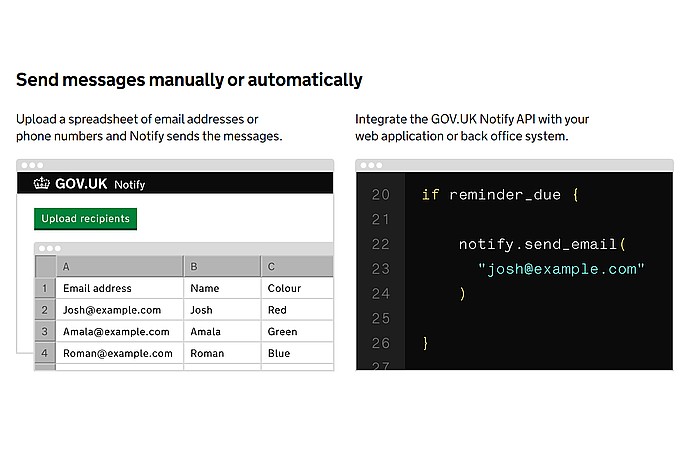Click line number 23 in code editor
Screen dimensions: 690x460
381,269
